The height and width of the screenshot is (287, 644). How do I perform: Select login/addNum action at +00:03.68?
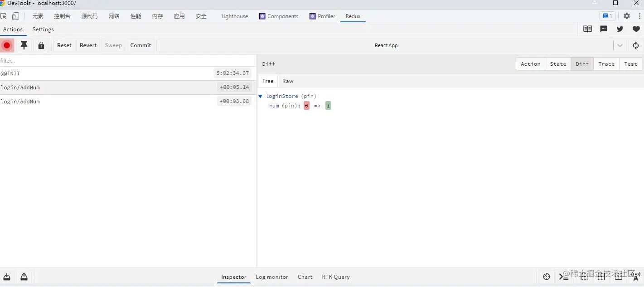point(128,102)
